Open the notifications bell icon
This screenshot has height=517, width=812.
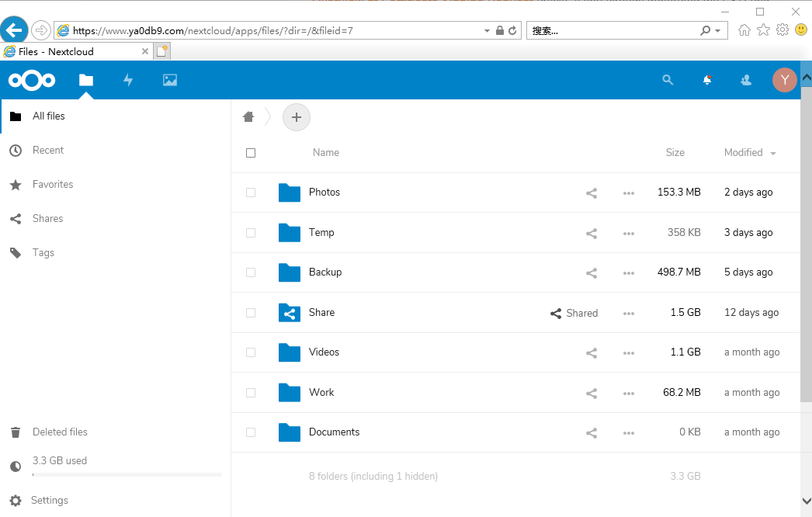(x=707, y=80)
